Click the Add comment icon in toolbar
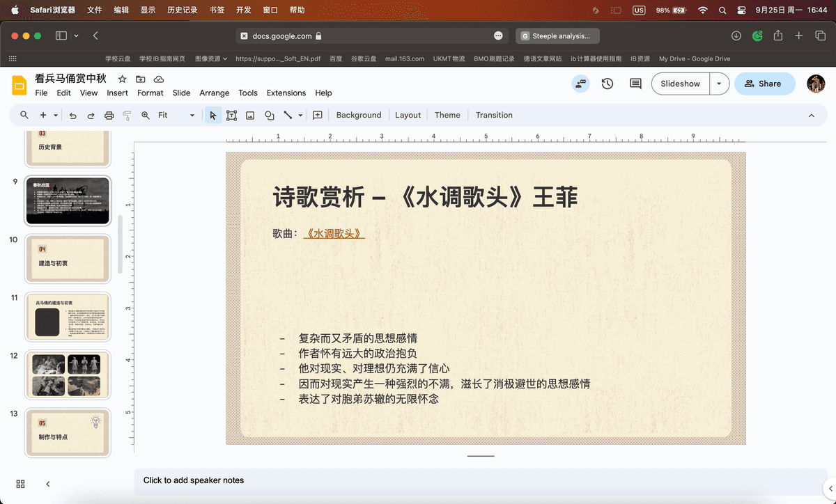Viewport: 836px width, 504px height. click(318, 116)
